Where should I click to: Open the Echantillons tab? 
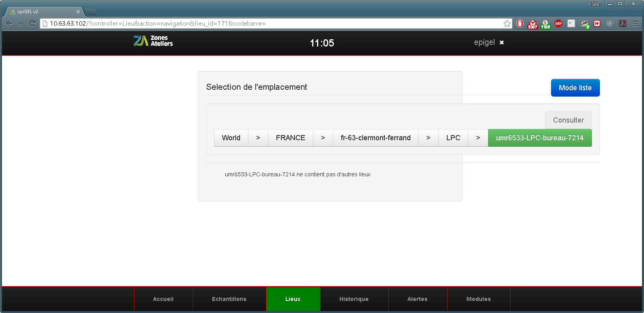coord(229,299)
